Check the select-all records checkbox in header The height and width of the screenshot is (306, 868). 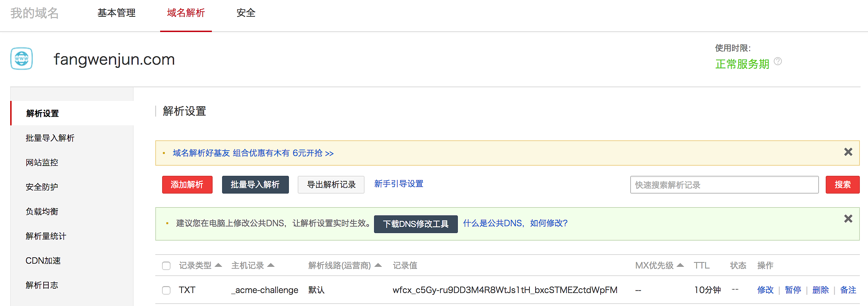coord(166,266)
